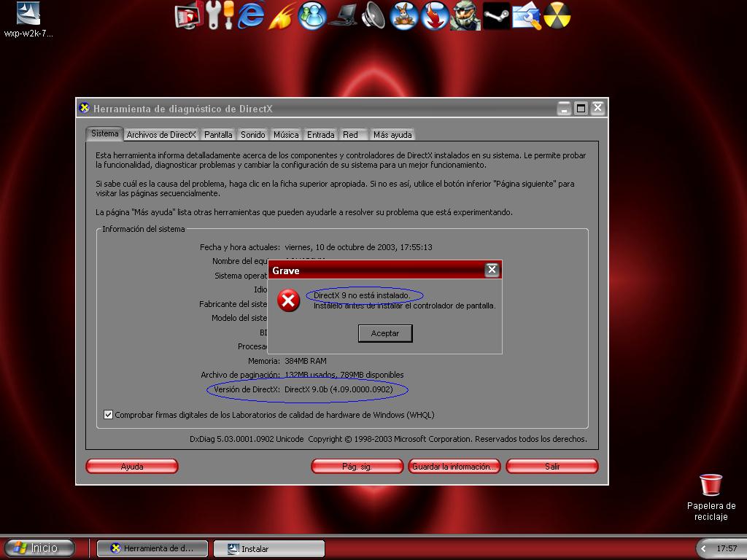Launch MSN Messenger from the dock
The width and height of the screenshot is (747, 560).
[x=312, y=15]
